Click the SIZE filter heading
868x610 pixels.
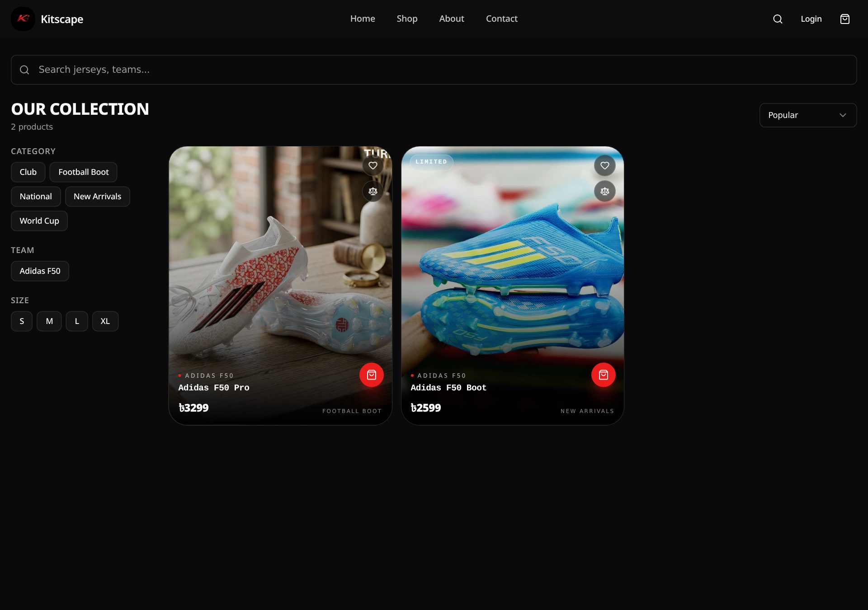click(x=20, y=300)
